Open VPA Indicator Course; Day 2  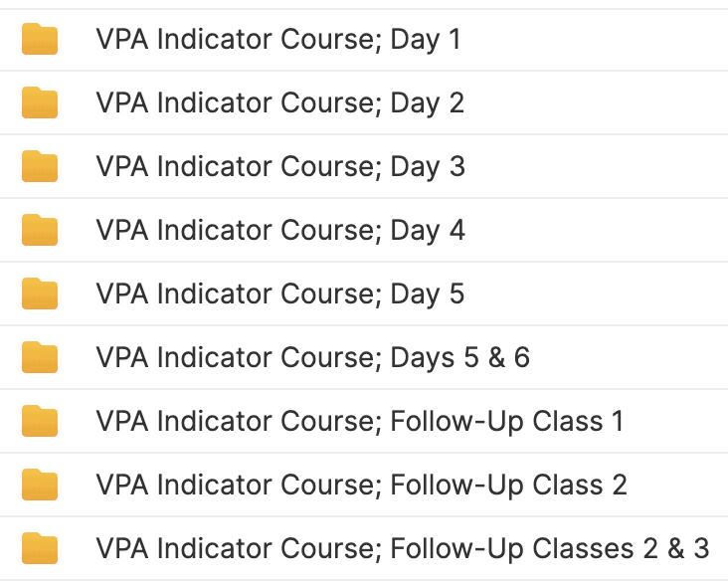[280, 103]
